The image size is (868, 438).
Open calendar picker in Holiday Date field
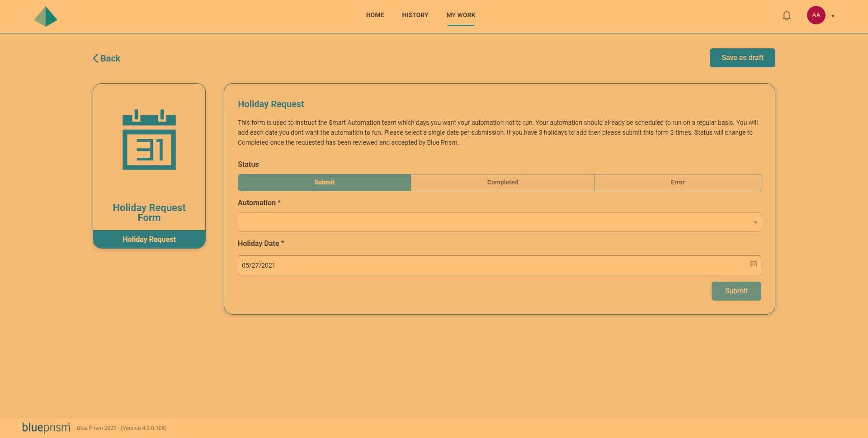tap(754, 264)
